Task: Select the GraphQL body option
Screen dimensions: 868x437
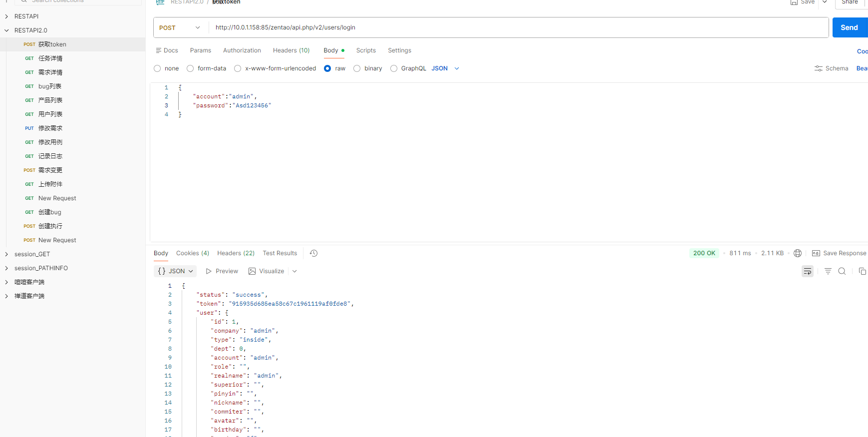Action: pos(394,68)
